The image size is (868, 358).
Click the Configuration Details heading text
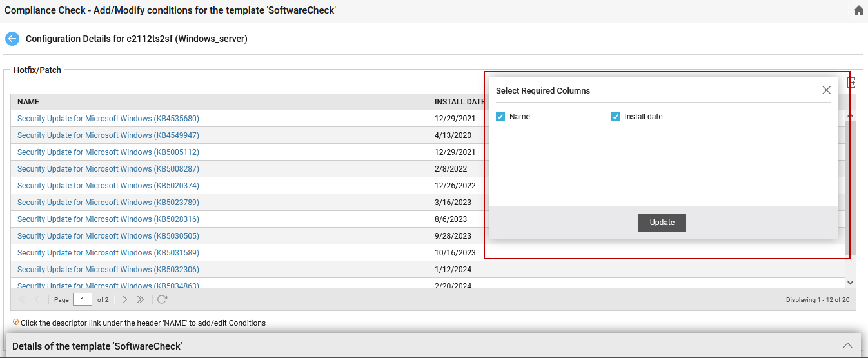point(137,39)
